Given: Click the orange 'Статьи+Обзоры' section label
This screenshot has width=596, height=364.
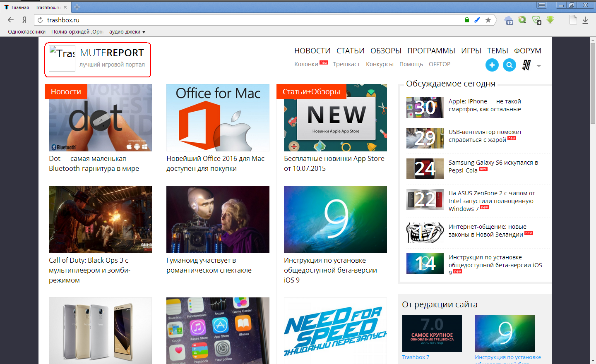Looking at the screenshot, I should pos(311,91).
